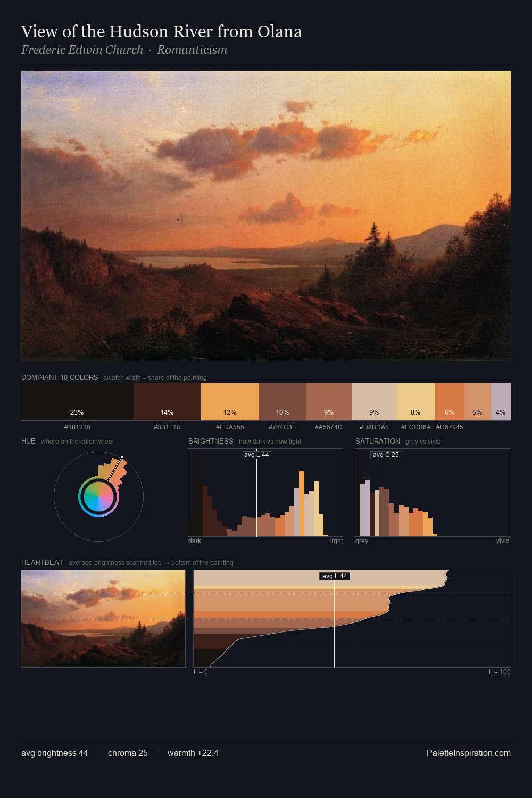Click the L = 100 axis label
The image size is (532, 798).
pos(500,672)
